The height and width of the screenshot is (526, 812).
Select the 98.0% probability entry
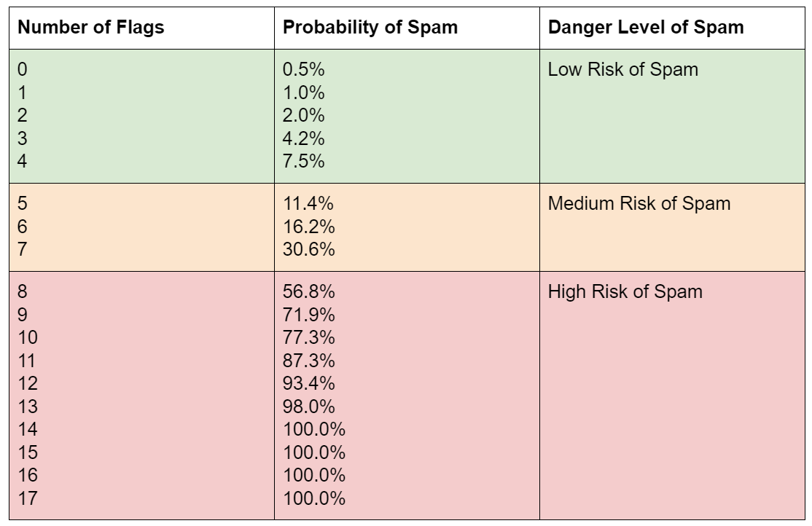point(308,407)
